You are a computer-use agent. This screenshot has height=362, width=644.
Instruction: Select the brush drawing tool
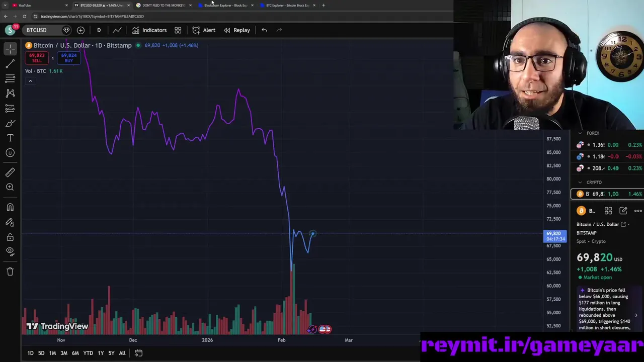[10, 123]
